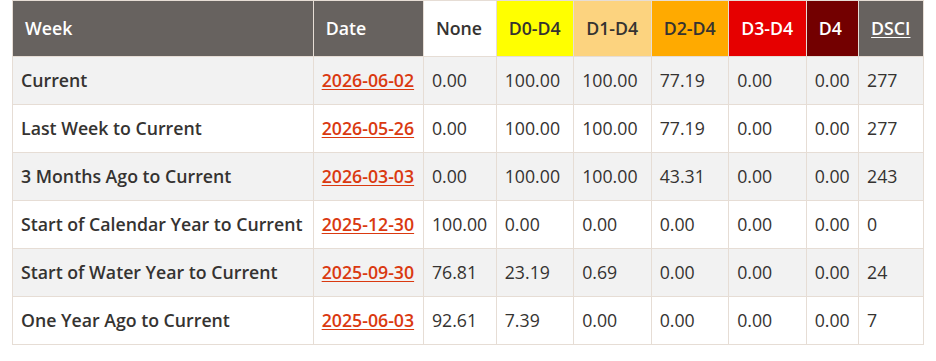Click the light orange D1-D4 header
This screenshot has width=936, height=361.
(612, 29)
